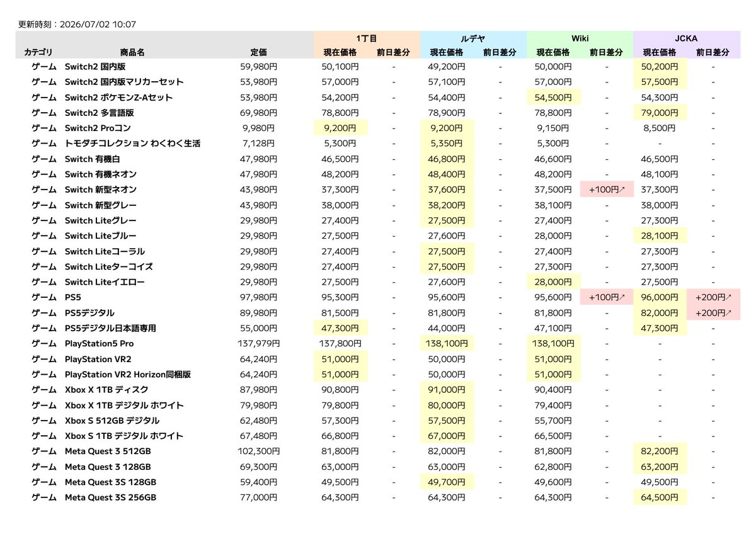Click product name Meta Quest 3 512GB

tap(108, 452)
